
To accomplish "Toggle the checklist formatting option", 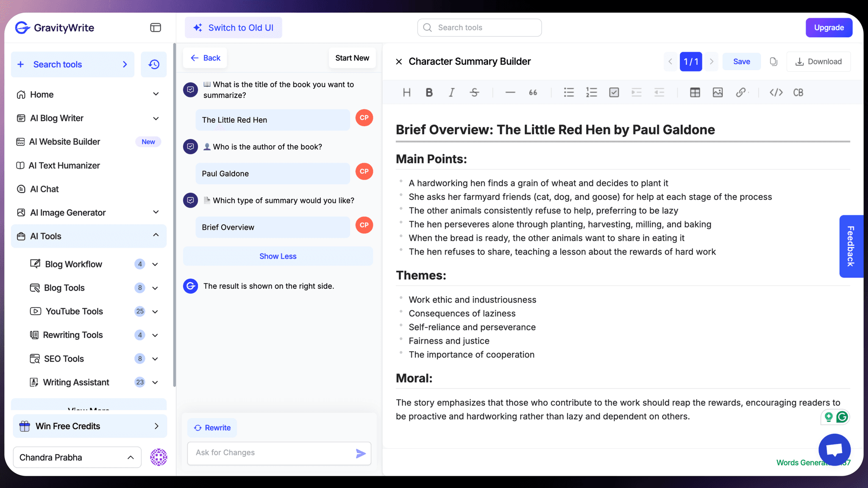I will tap(614, 92).
